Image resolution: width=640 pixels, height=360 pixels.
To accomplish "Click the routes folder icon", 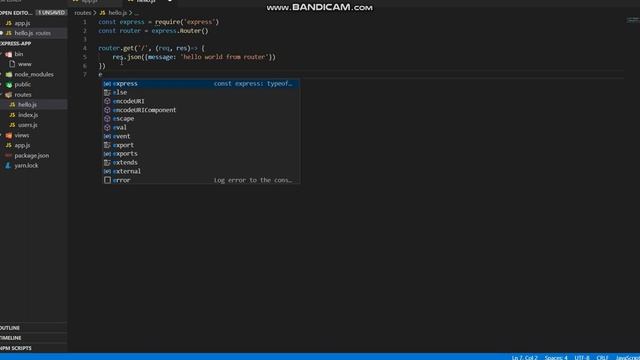I will click(x=9, y=95).
